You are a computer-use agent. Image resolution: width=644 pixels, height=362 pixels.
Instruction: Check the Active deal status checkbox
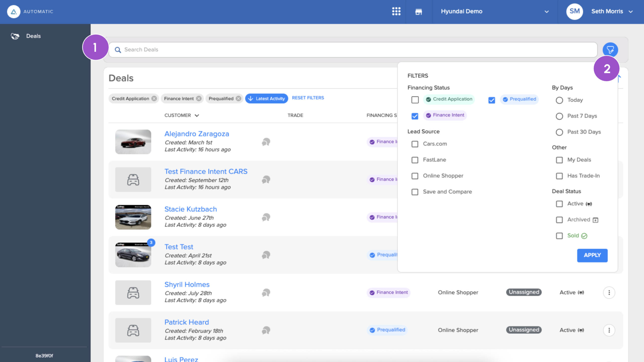tap(559, 204)
